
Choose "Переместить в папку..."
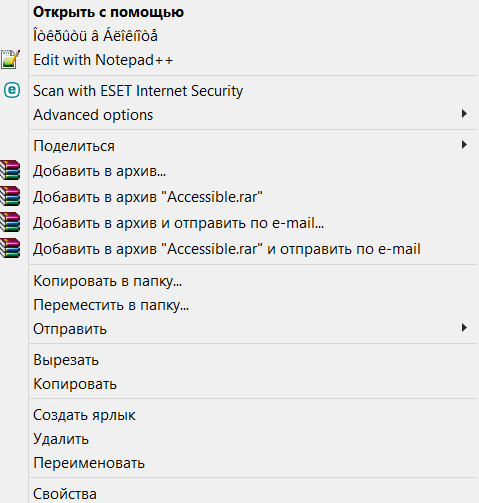111,305
